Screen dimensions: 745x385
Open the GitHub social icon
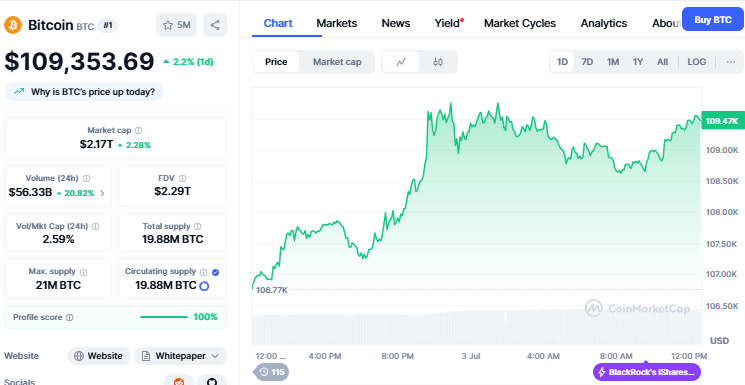pyautogui.click(x=212, y=380)
